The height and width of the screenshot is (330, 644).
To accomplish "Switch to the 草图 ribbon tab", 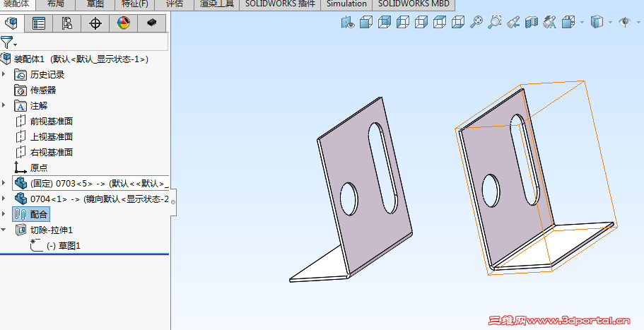I will tap(95, 4).
